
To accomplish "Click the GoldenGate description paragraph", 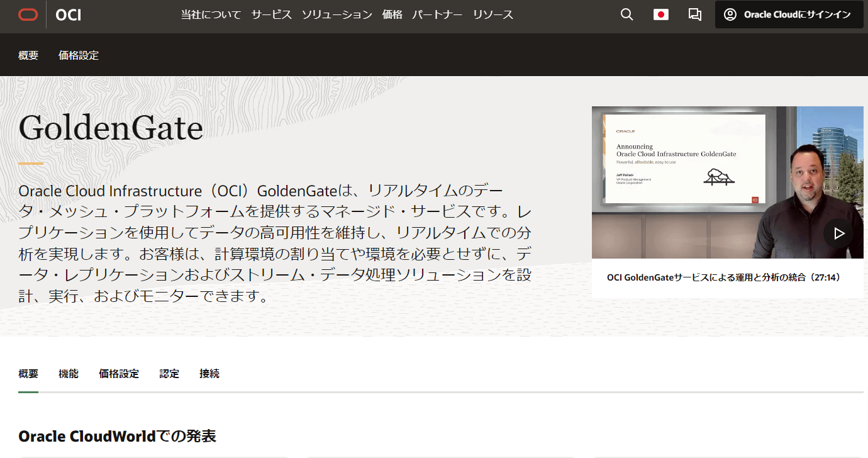I will 275,243.
